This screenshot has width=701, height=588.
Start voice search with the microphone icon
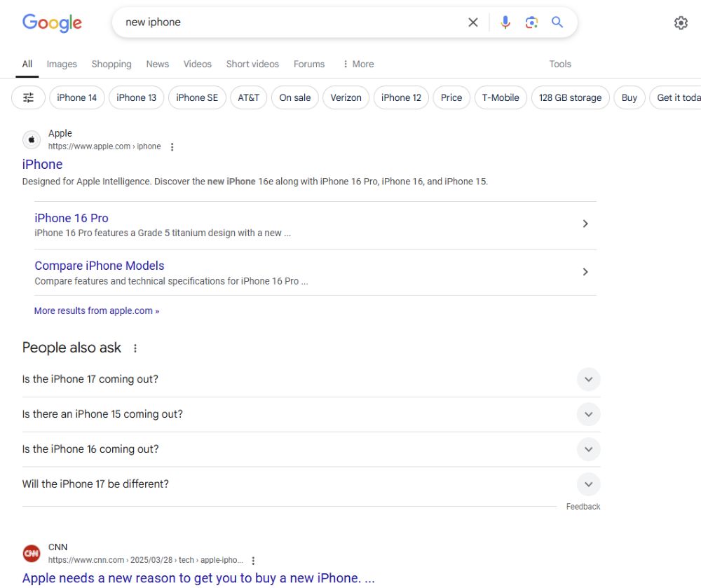505,22
